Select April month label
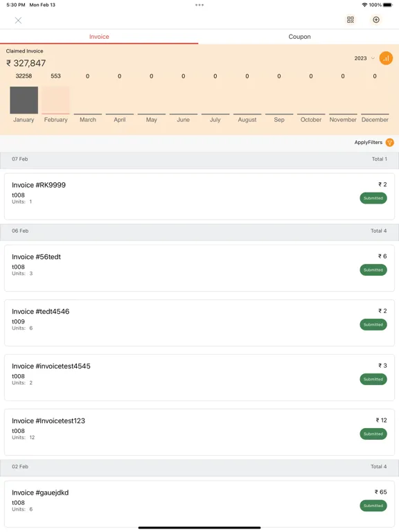The height and width of the screenshot is (532, 399). (120, 120)
